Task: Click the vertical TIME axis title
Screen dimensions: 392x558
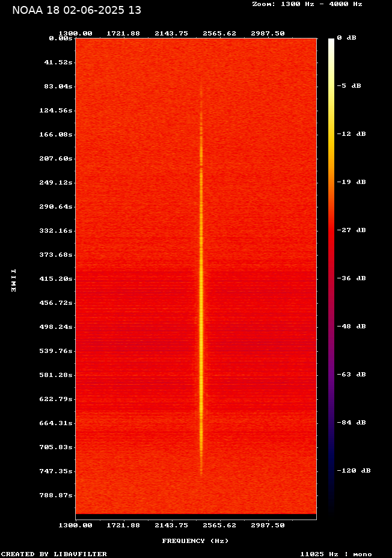Action: click(x=13, y=280)
